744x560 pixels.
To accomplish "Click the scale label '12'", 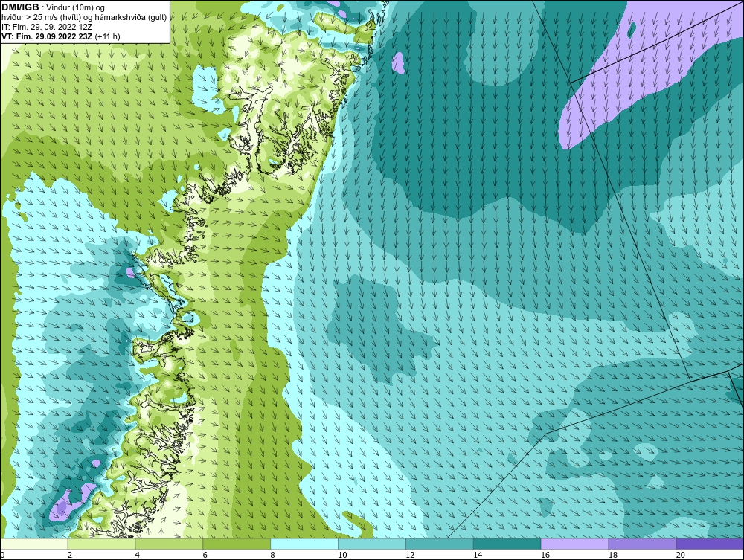I will tap(410, 555).
